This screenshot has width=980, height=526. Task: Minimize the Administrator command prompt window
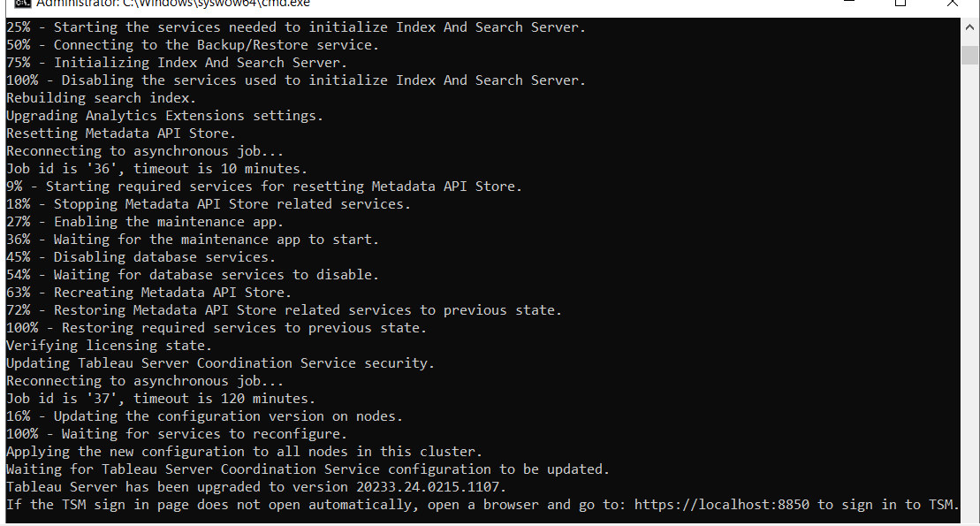pos(848,3)
